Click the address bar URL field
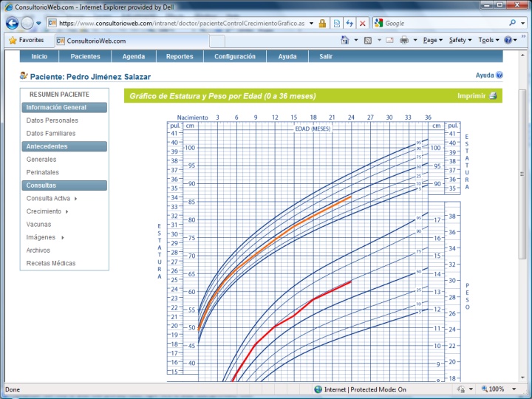 [x=182, y=23]
